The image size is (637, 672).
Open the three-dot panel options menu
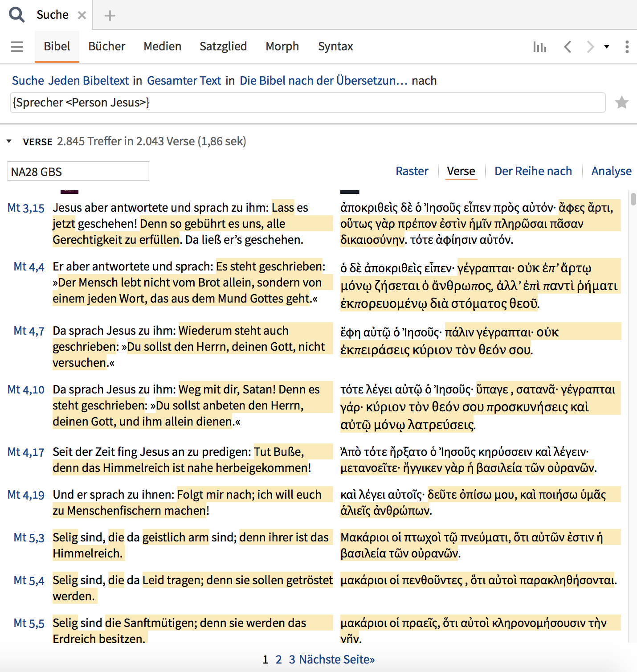pos(627,47)
